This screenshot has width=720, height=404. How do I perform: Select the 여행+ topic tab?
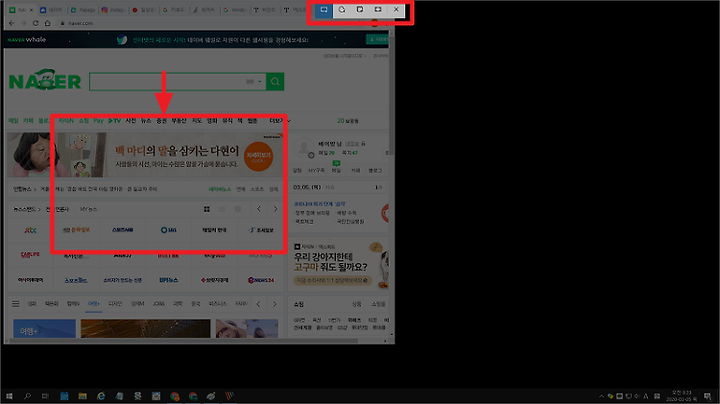(x=94, y=304)
